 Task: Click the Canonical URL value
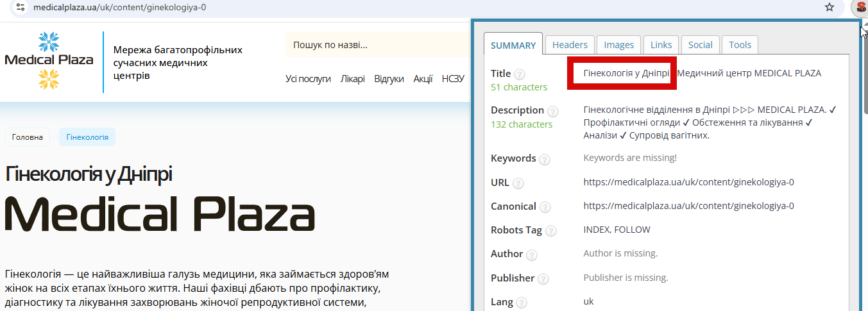point(688,206)
